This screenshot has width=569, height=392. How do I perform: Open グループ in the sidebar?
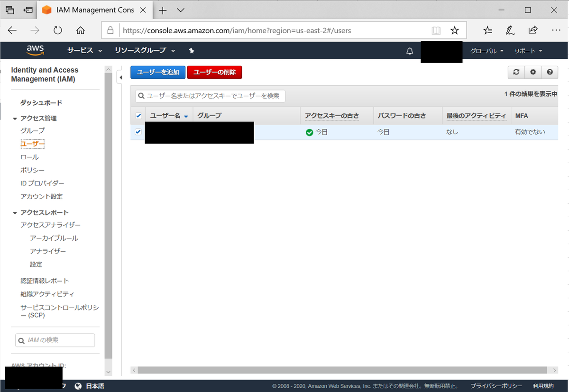click(x=33, y=130)
